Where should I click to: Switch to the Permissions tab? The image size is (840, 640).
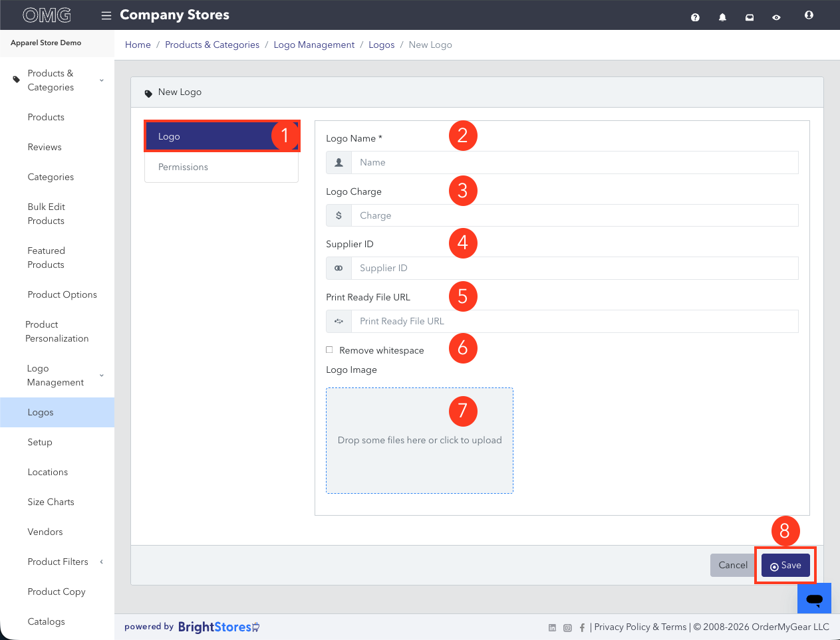(221, 167)
